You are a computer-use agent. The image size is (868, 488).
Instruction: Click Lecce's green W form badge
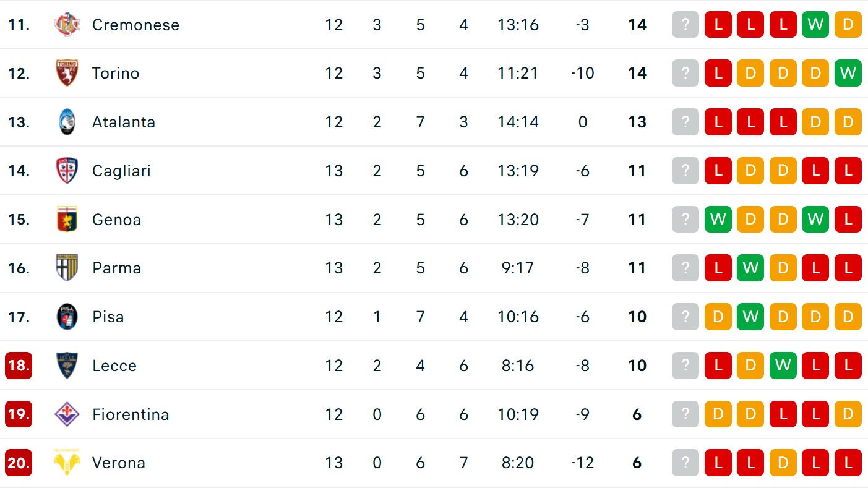pyautogui.click(x=783, y=366)
